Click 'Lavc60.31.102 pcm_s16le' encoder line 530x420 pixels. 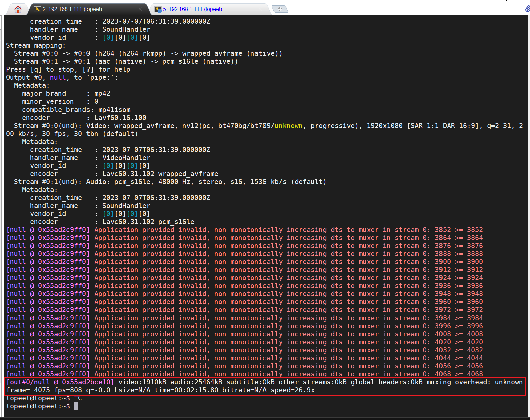point(112,222)
